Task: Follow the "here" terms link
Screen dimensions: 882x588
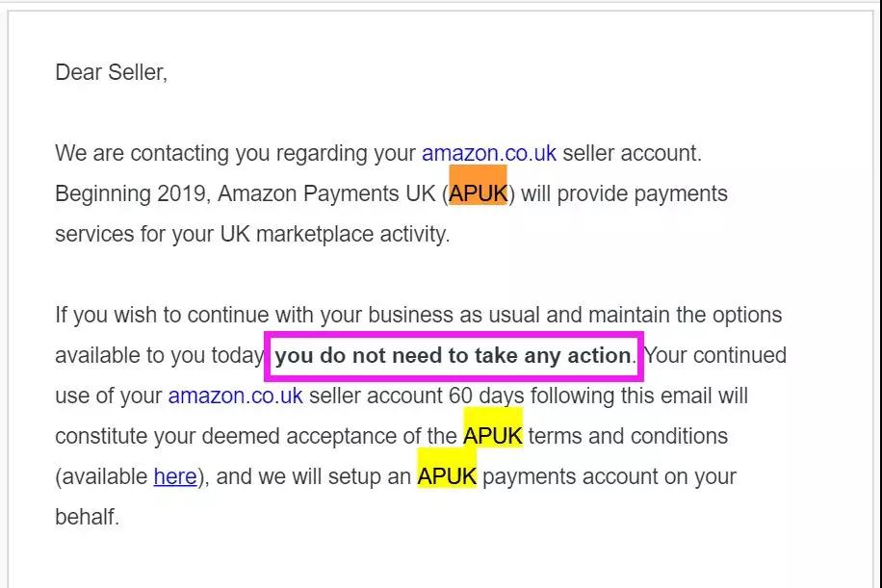Action: tap(175, 476)
